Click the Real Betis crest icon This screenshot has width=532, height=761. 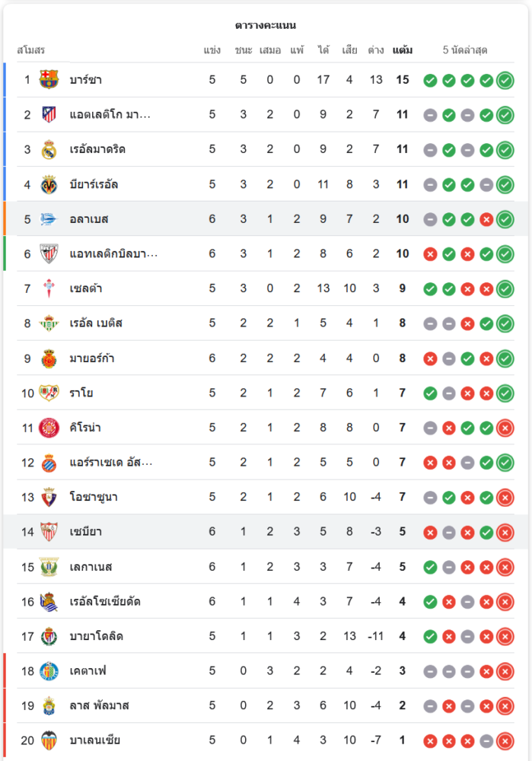pos(49,323)
